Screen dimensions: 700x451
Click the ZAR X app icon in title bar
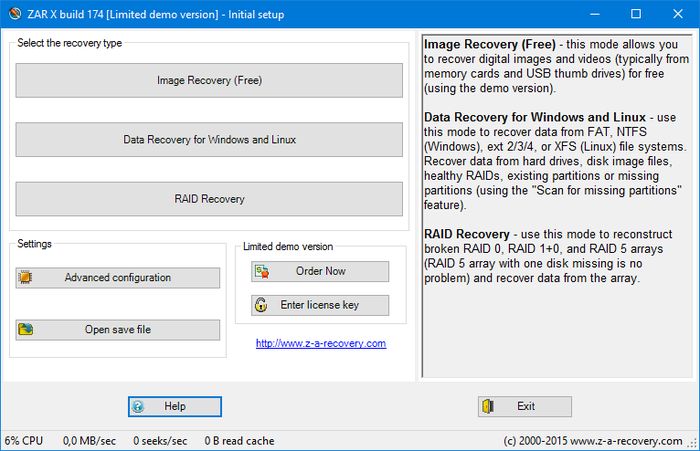pos(13,14)
